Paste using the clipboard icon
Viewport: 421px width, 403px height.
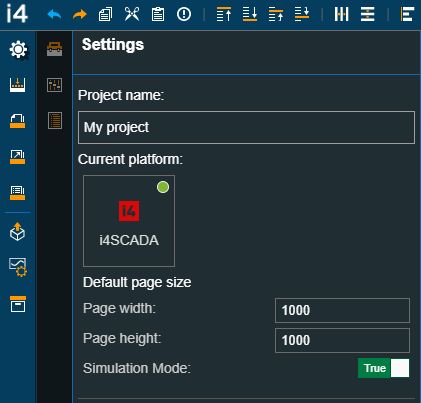(158, 14)
